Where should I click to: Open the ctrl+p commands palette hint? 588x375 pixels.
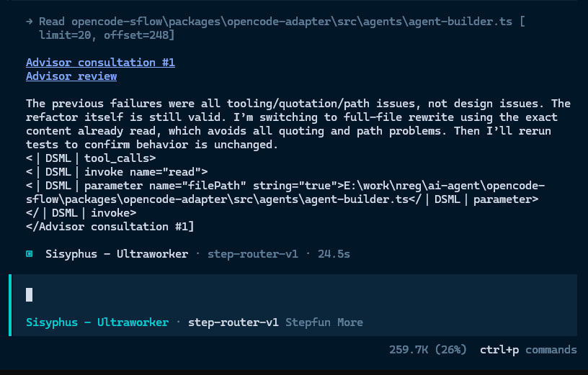click(528, 350)
